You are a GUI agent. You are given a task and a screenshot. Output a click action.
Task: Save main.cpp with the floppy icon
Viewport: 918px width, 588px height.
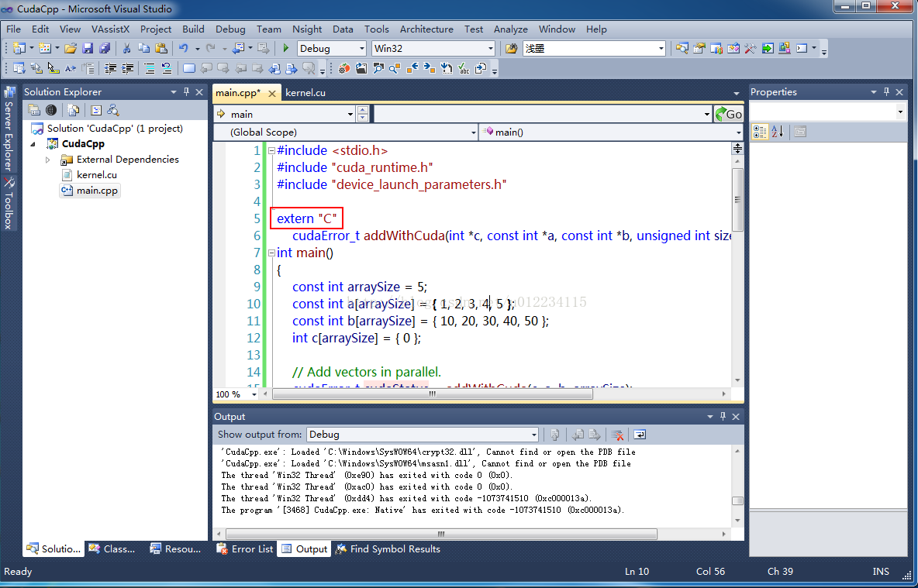click(88, 49)
